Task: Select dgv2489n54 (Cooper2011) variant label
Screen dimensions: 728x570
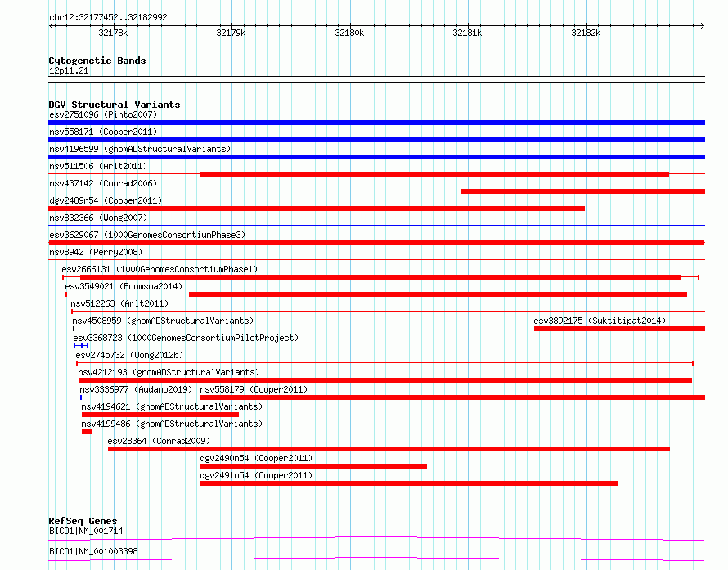Action: click(106, 200)
